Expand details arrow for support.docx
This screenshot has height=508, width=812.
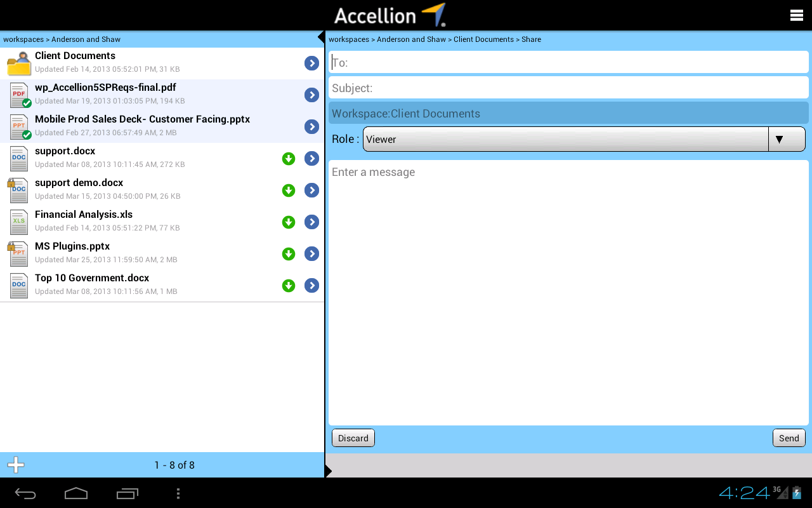[x=311, y=159]
